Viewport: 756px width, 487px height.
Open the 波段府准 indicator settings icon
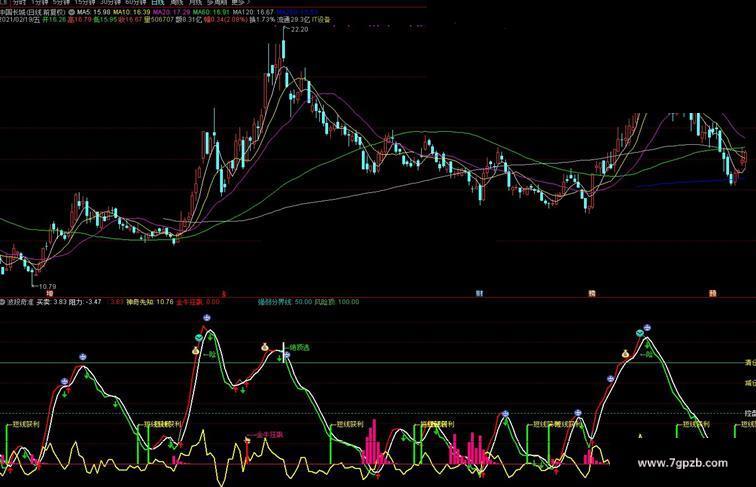tap(2, 302)
